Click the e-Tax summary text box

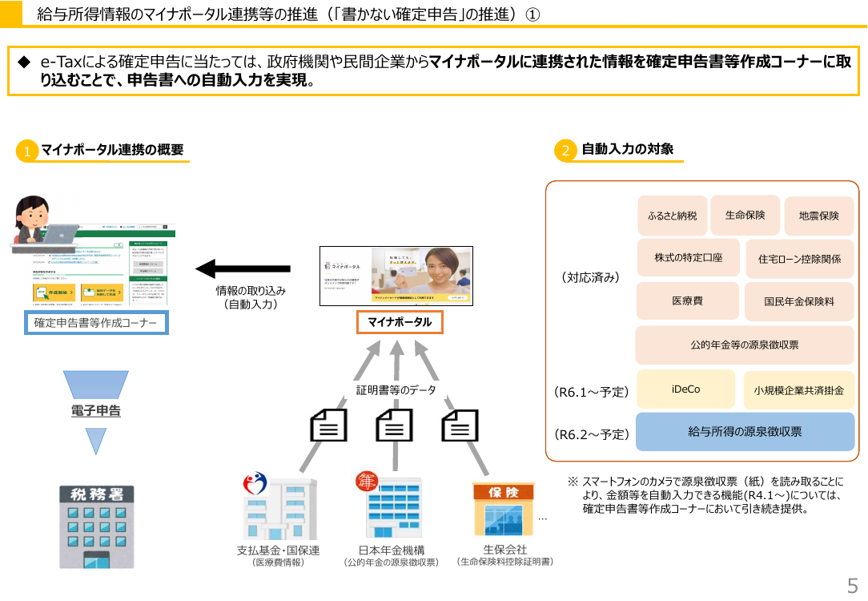(x=433, y=71)
